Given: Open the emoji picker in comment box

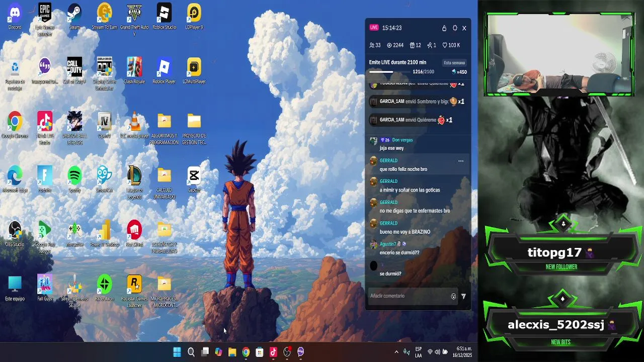Looking at the screenshot, I should point(453,297).
